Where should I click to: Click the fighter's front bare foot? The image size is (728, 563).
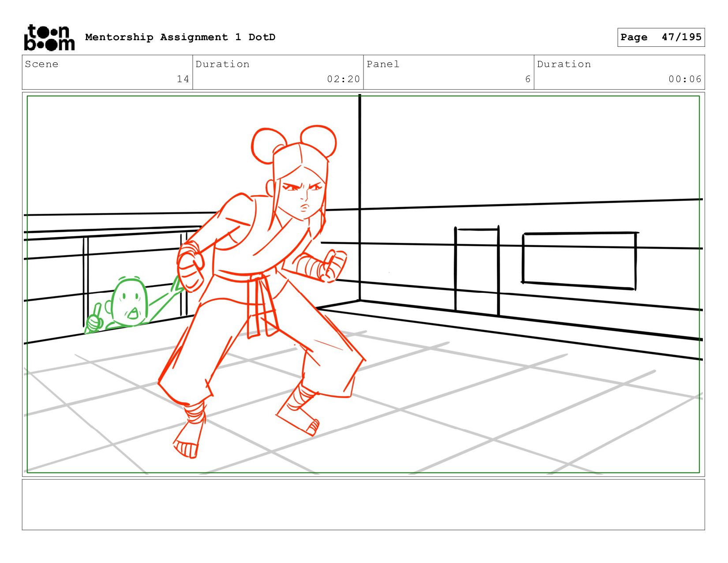pos(187,444)
